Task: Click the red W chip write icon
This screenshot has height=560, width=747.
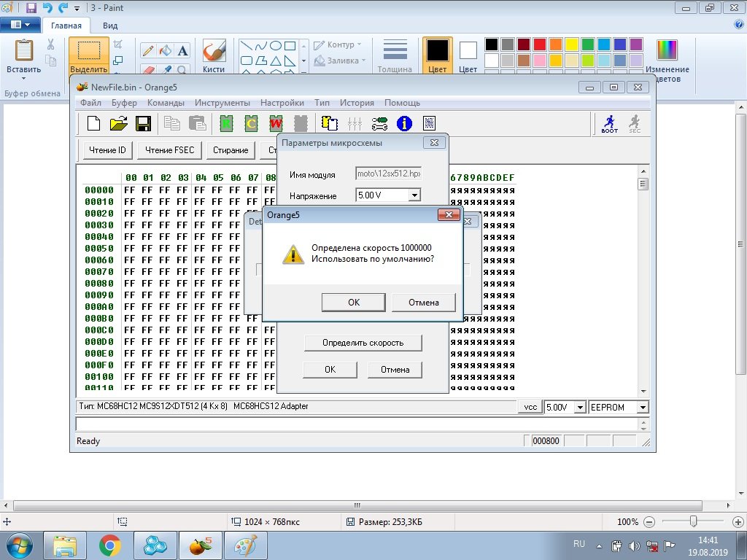Action: tap(276, 123)
